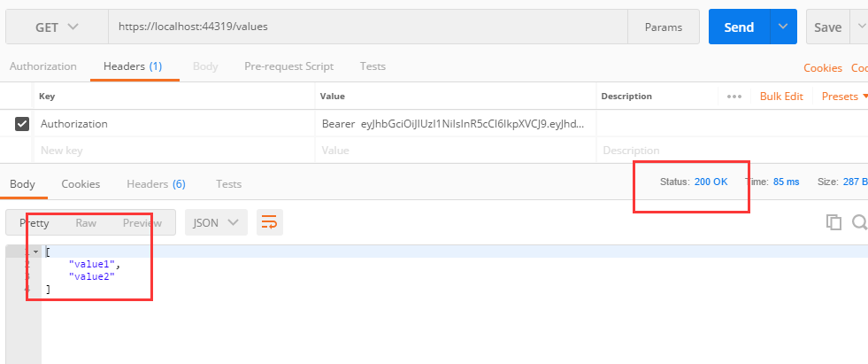Select the request Tests tab

coord(373,66)
